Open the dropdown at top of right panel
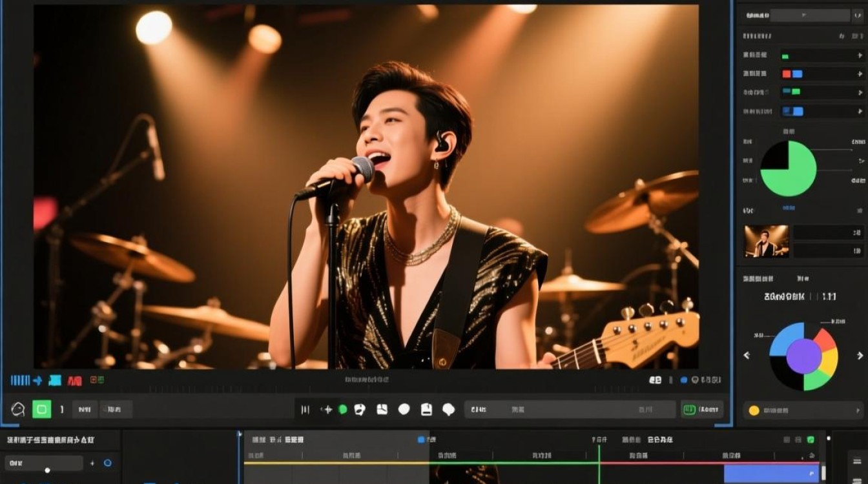 click(x=811, y=15)
